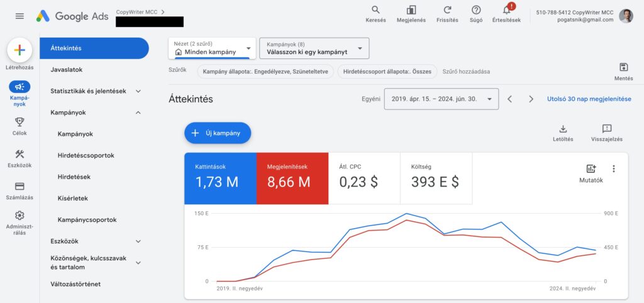Select the Átl. CPC metric card
This screenshot has height=303, width=644.
pos(364,179)
